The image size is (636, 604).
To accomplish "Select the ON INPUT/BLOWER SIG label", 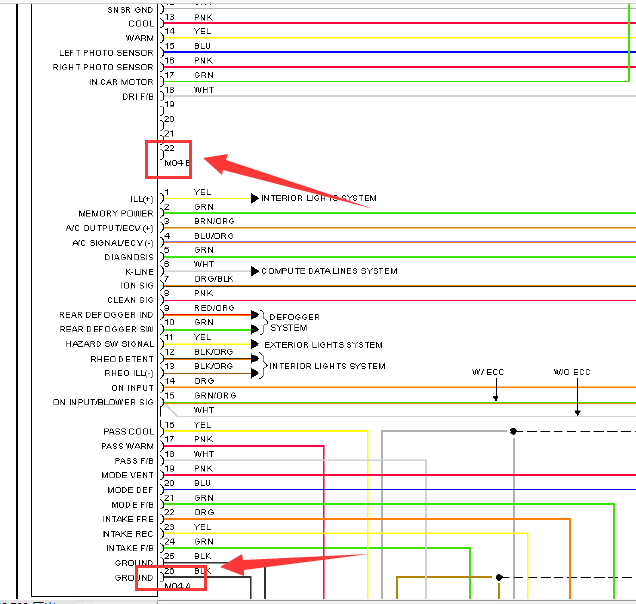I will click(103, 402).
